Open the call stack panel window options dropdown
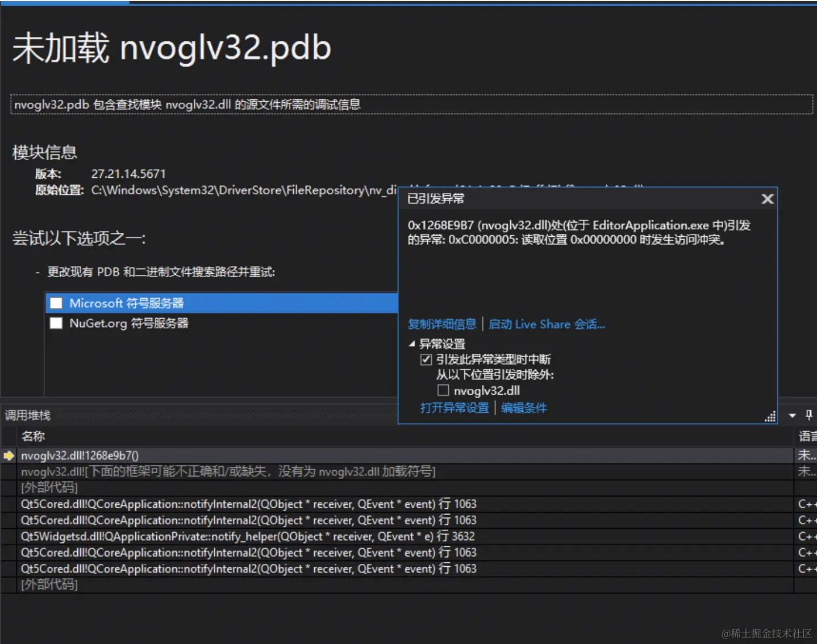This screenshot has width=817, height=644. click(793, 416)
